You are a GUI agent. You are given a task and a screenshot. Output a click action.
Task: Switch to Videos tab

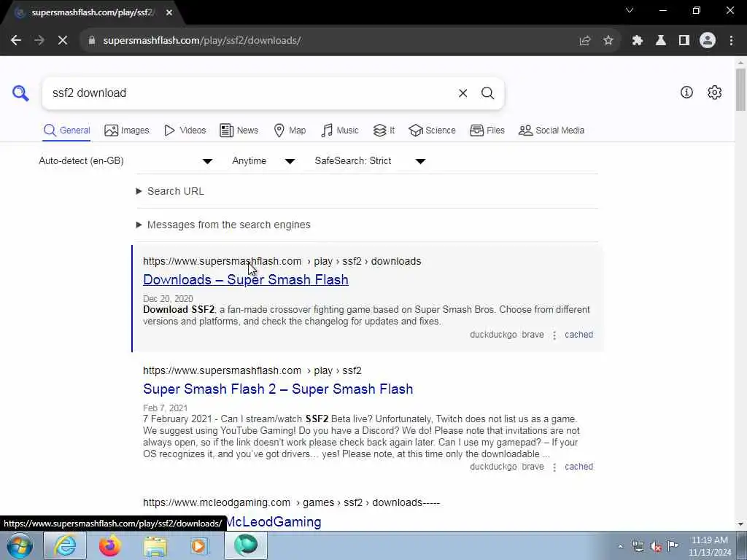(185, 131)
